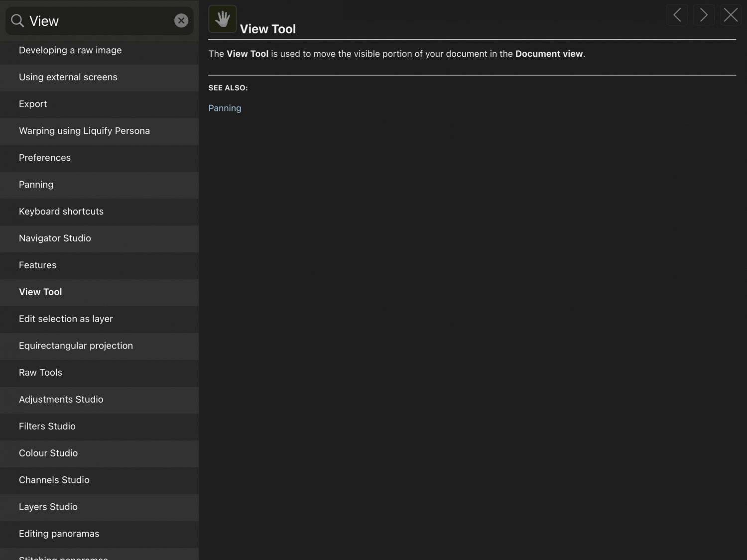This screenshot has height=560, width=747.
Task: Open Keyboard shortcuts topic
Action: coord(61,212)
